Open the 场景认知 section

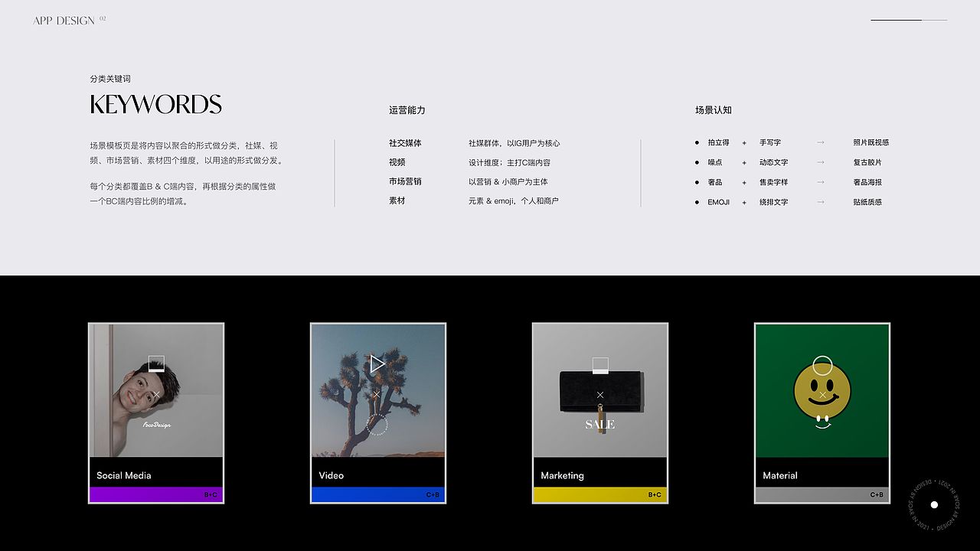coord(711,109)
